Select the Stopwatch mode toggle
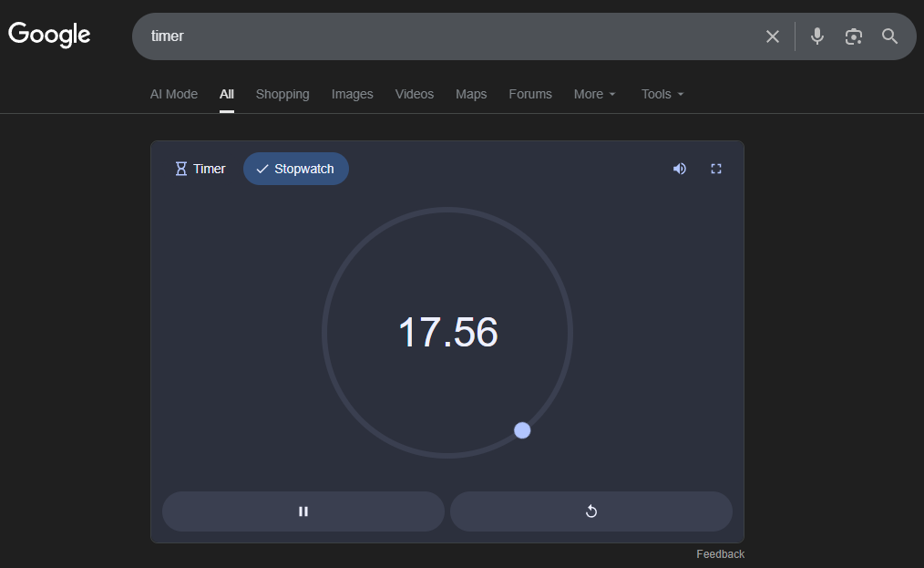Viewport: 924px width, 568px height. coord(295,169)
